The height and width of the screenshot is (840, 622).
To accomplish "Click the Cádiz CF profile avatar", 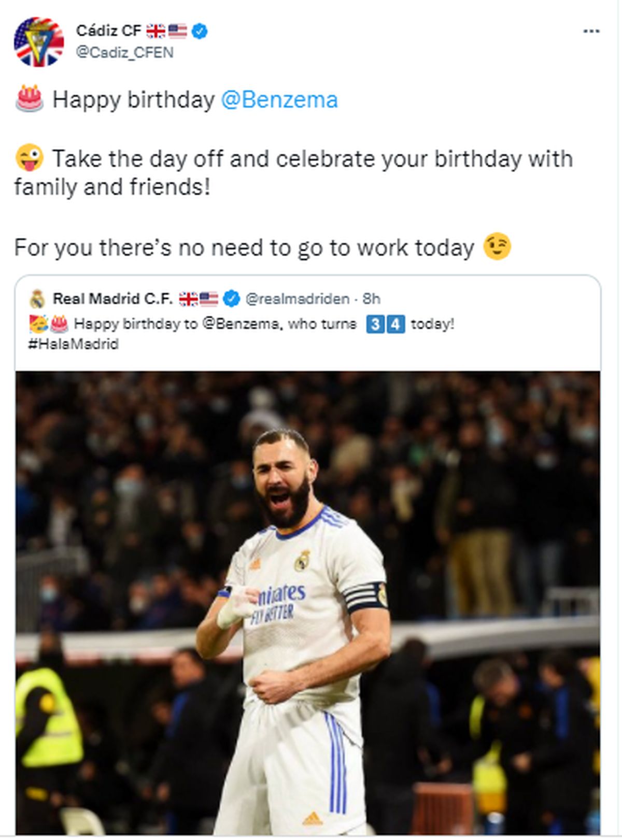I will (39, 42).
